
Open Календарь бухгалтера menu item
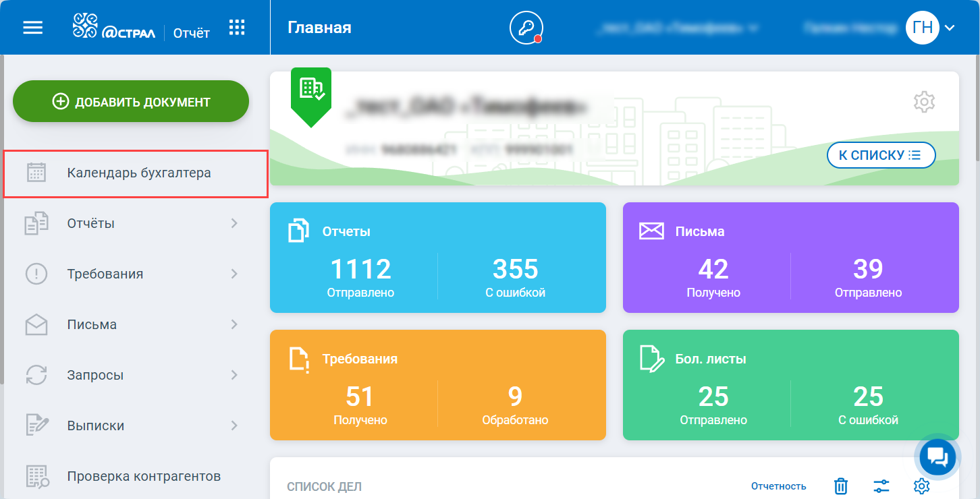pyautogui.click(x=136, y=173)
